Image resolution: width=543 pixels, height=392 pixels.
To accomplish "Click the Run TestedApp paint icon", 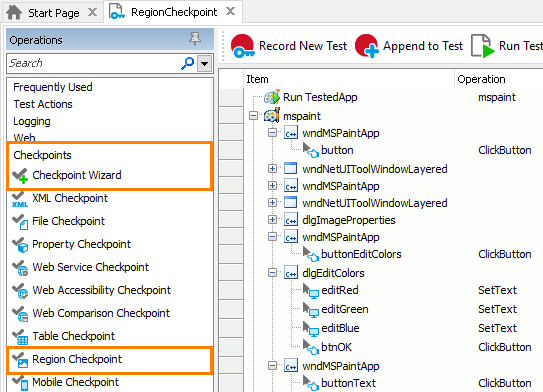I will point(272,97).
